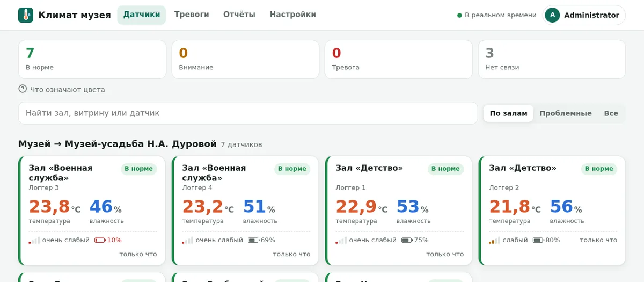Select the «По залам» view toggle
Screen dimensions: 644x282
coord(508,113)
